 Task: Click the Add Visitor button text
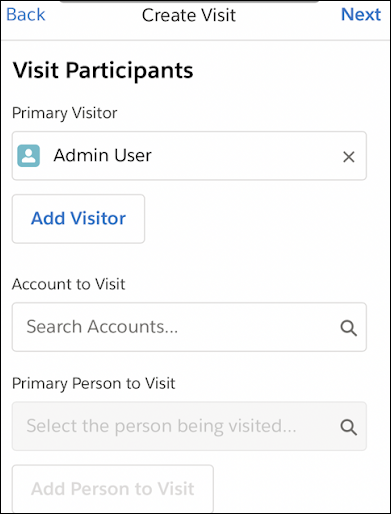tap(78, 219)
